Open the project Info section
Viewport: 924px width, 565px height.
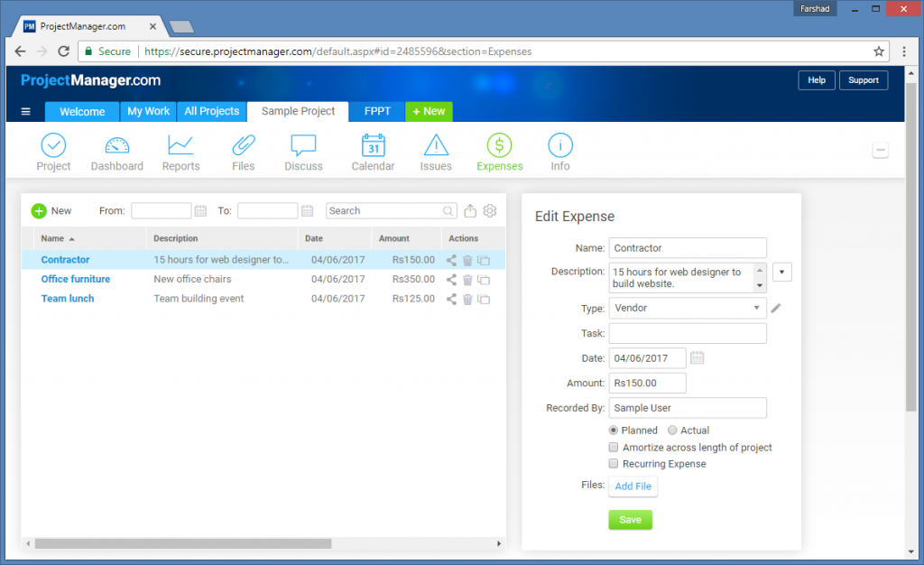(x=559, y=151)
